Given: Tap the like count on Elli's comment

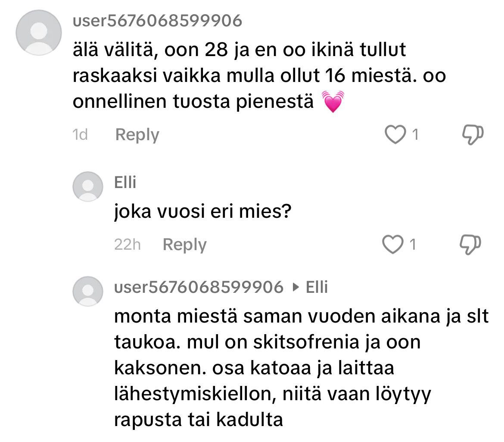Looking at the screenshot, I should click(x=413, y=245).
